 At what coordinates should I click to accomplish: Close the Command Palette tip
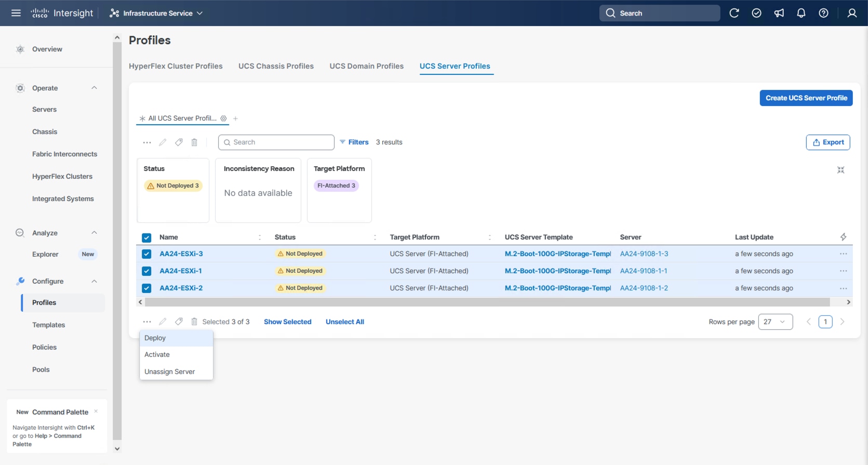coord(96,411)
